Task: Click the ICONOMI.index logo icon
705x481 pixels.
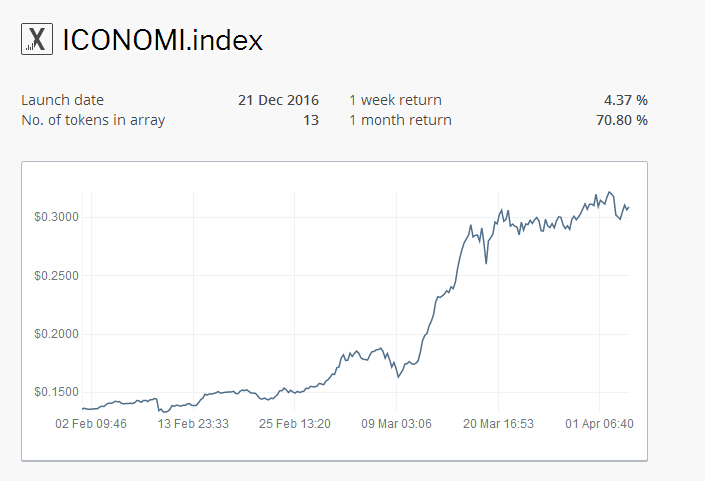Action: tap(37, 39)
